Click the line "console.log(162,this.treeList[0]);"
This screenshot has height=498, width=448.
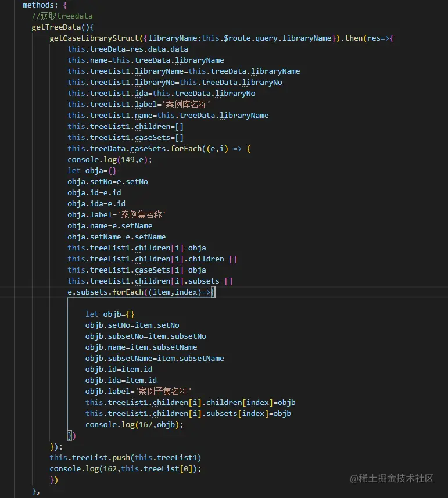[x=126, y=469]
